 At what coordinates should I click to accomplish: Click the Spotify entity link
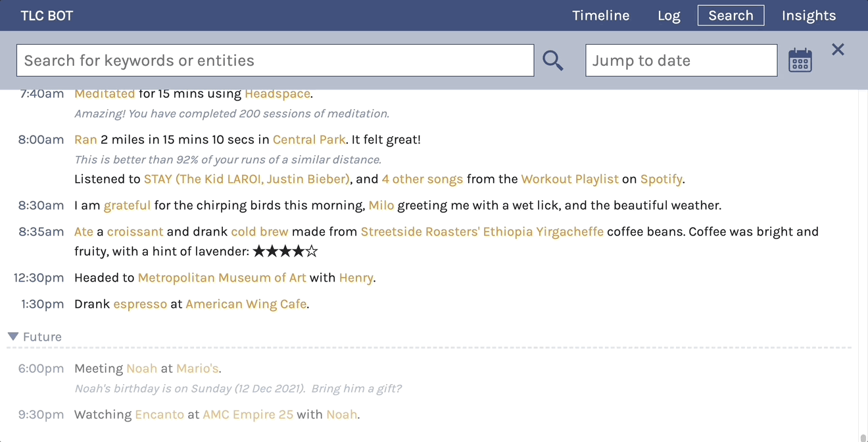point(661,179)
